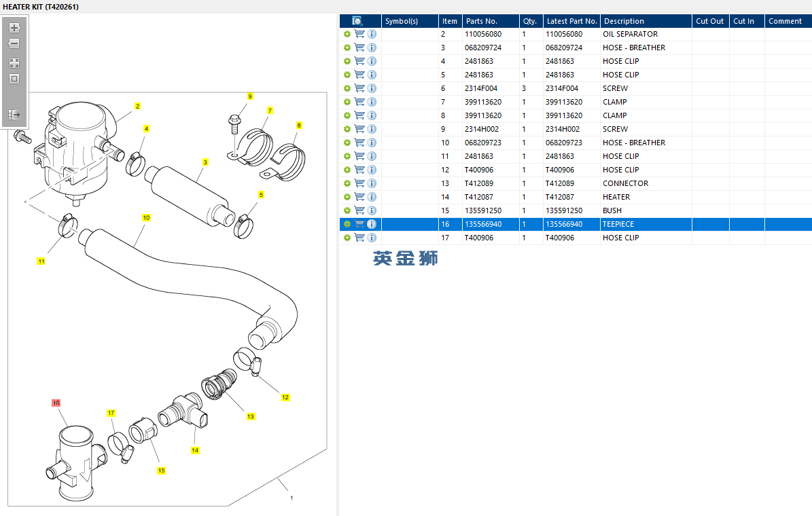Click the four-squares grid view icon
Image resolution: width=812 pixels, height=516 pixels.
coord(14,63)
